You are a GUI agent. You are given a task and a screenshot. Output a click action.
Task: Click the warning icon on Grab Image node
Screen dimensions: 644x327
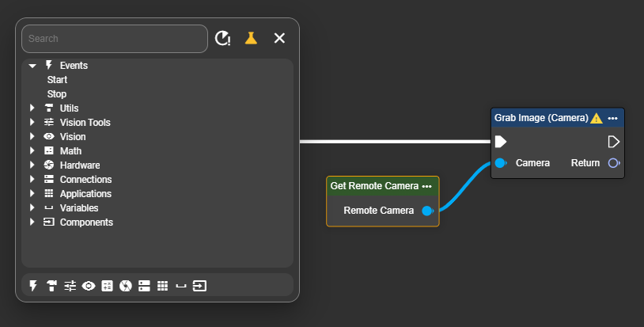597,118
